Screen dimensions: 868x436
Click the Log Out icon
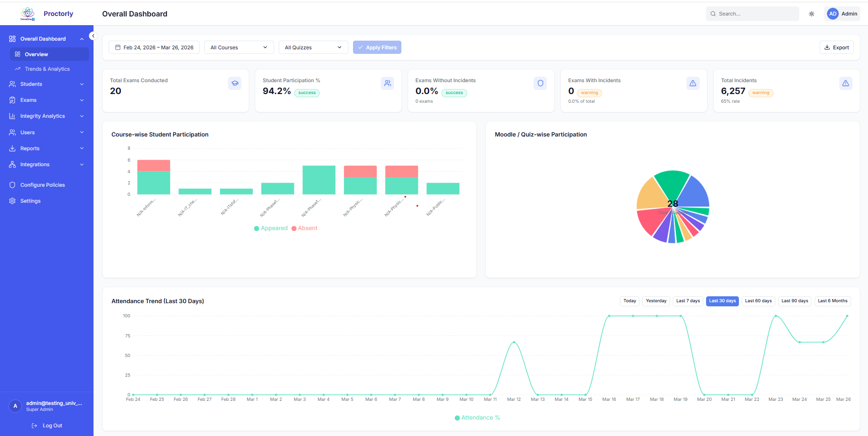click(x=35, y=425)
